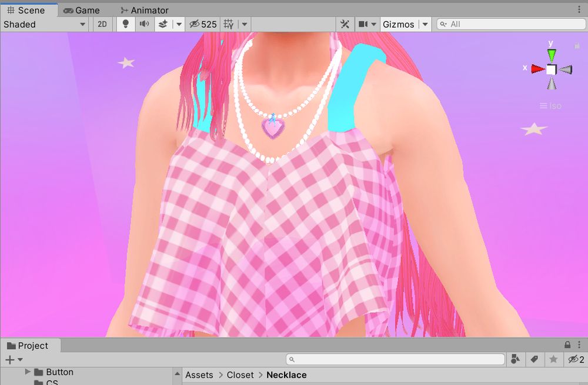Toggle the scene rotation lock icon
This screenshot has width=588, height=385.
(x=577, y=45)
